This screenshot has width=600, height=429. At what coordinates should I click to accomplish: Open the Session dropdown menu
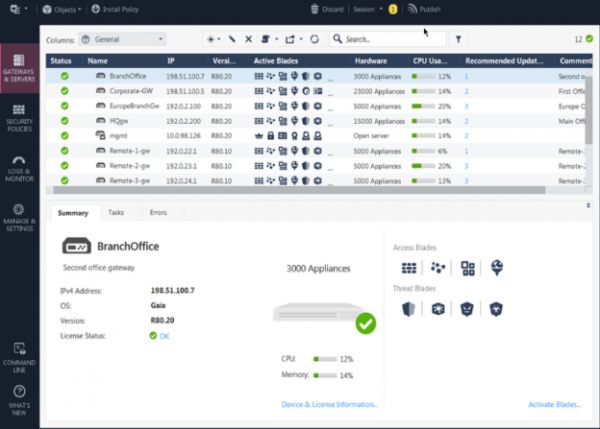(x=368, y=9)
